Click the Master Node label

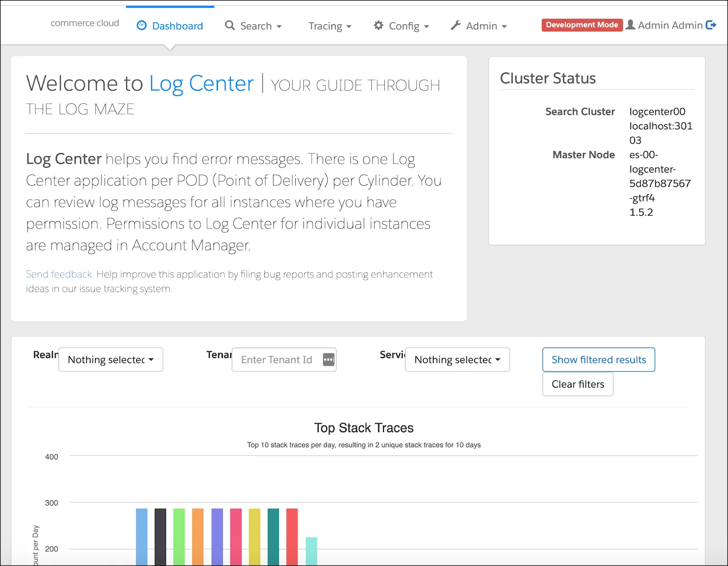tap(584, 155)
